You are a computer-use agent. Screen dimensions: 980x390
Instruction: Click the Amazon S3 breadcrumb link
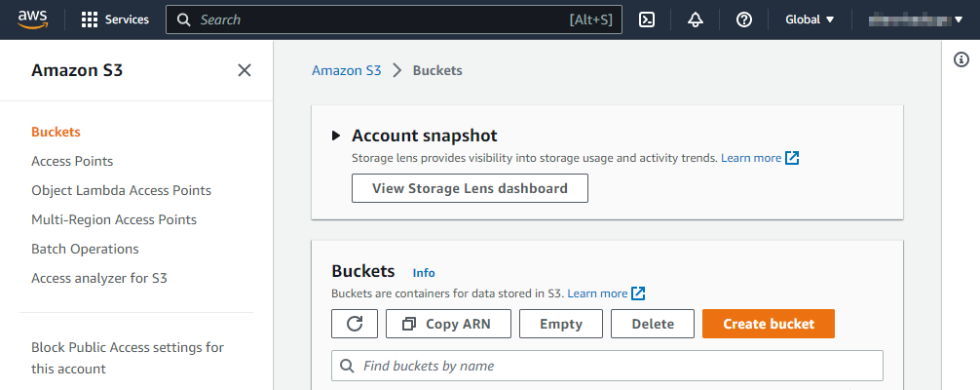click(x=346, y=70)
